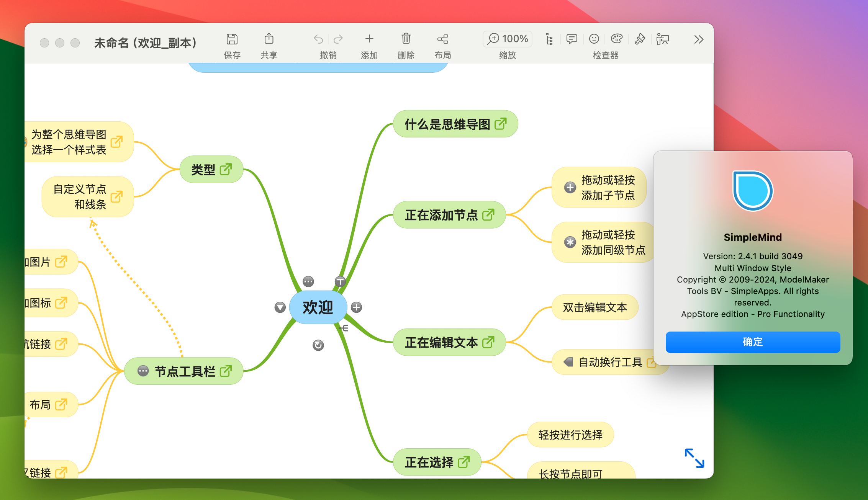Open link icon on 正在添加节点 node
The height and width of the screenshot is (500, 868).
[488, 214]
